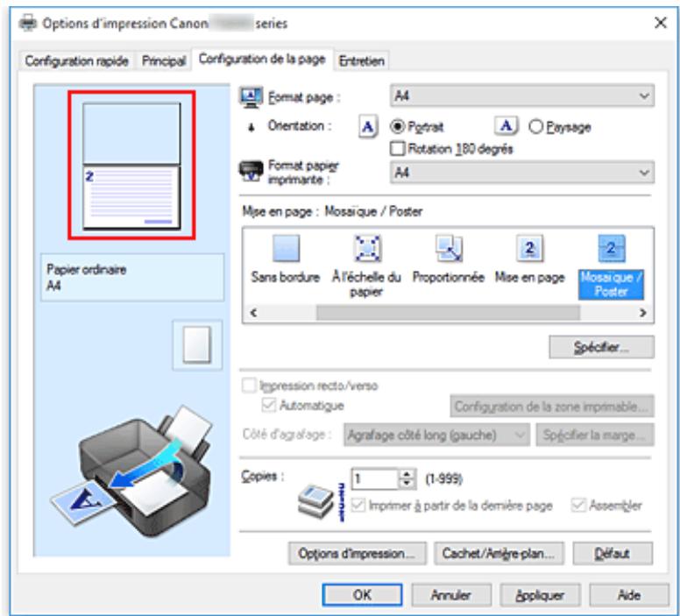This screenshot has height=616, width=680.
Task: Click the layout list horizontal scrollbar thumb
Action: [x=448, y=312]
